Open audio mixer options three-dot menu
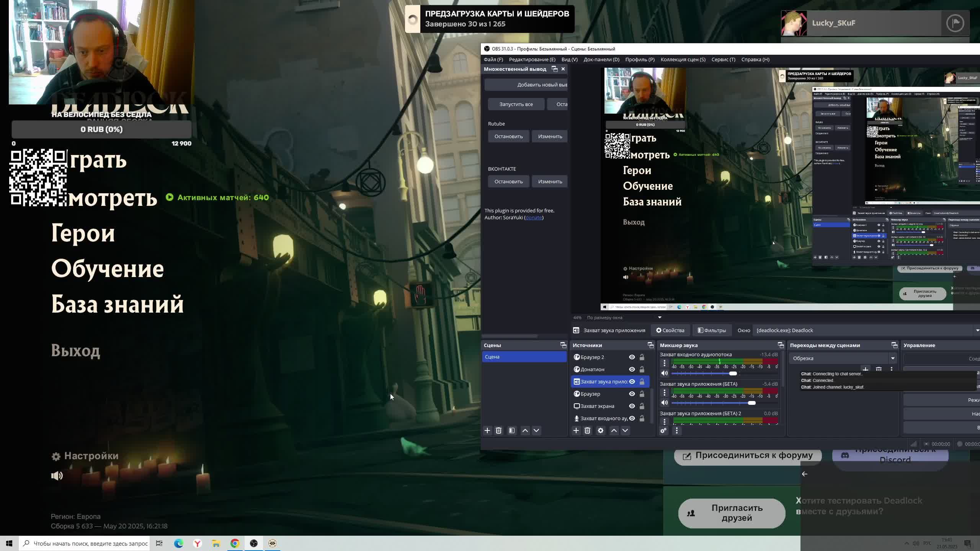The height and width of the screenshot is (551, 980). (676, 430)
